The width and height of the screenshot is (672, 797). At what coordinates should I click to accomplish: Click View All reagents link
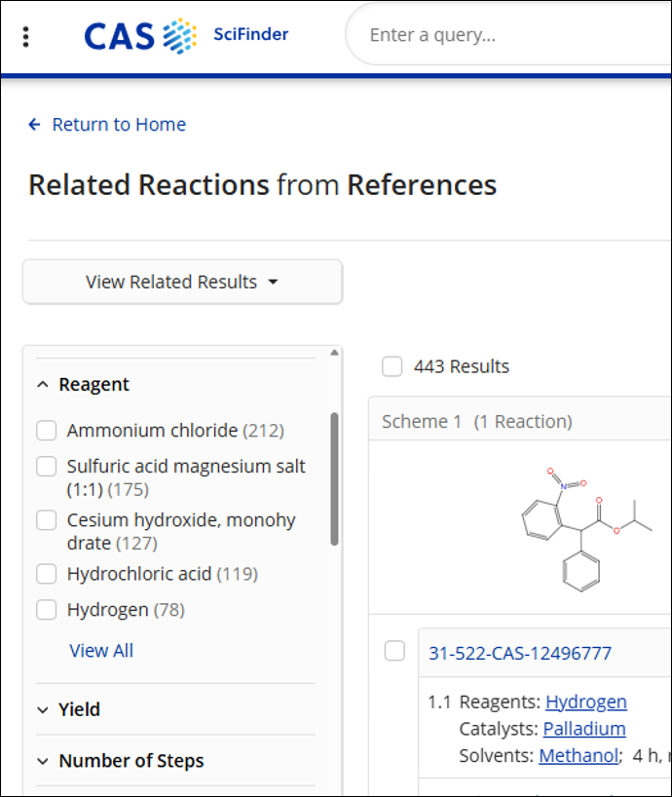(101, 651)
